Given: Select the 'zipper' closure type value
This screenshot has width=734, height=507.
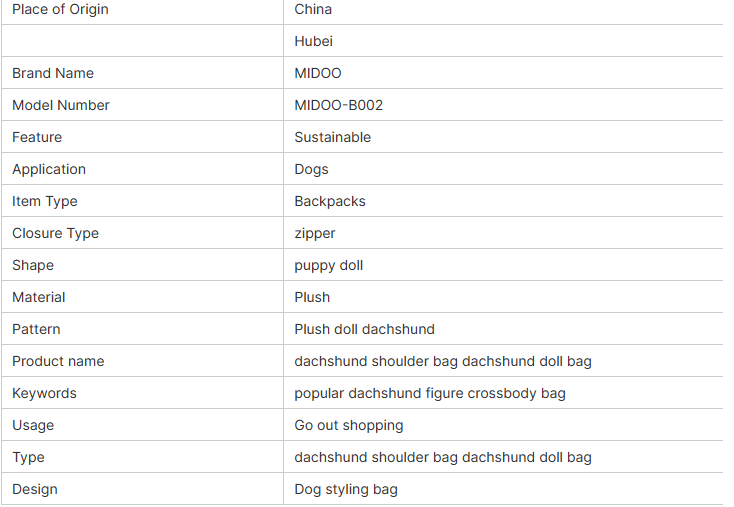Looking at the screenshot, I should (315, 234).
